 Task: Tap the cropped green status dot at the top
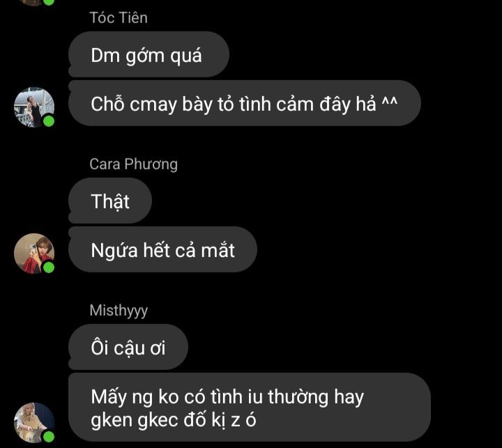click(49, 2)
